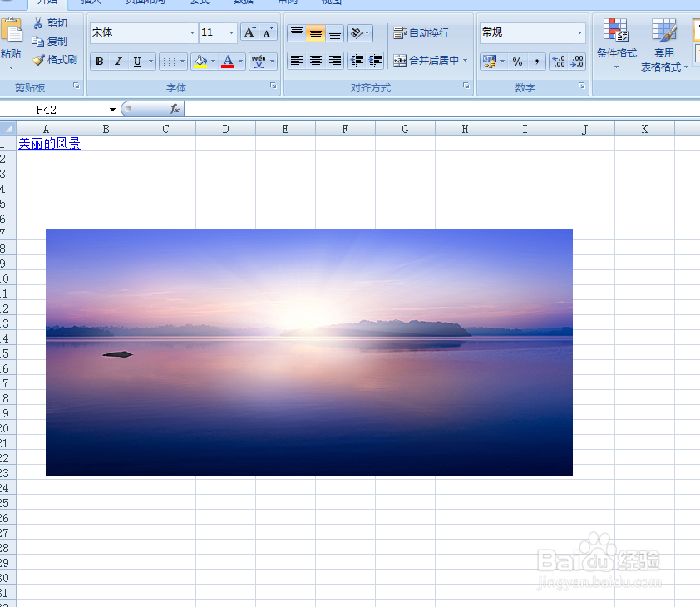Screen dimensions: 700x607
Task: Click the Copy (复制) icon
Action: click(38, 42)
